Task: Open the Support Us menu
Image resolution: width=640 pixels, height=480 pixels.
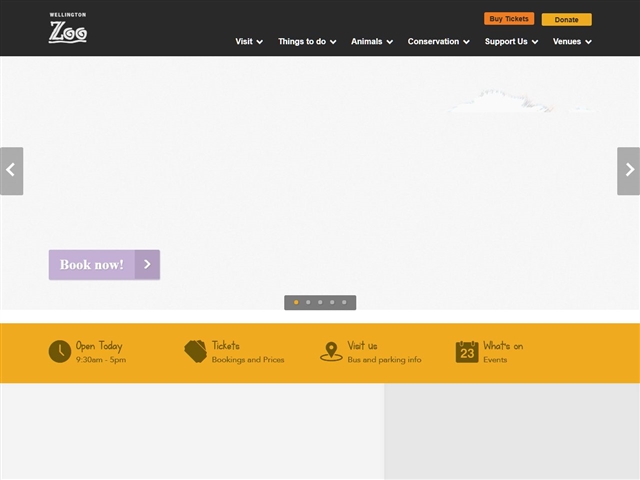Action: [x=511, y=42]
